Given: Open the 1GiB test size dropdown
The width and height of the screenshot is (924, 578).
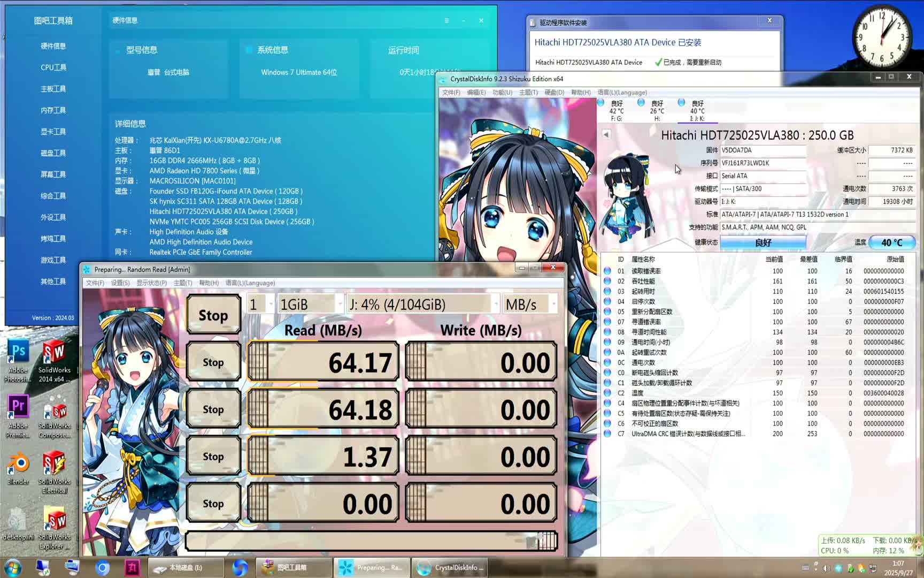Looking at the screenshot, I should pyautogui.click(x=309, y=304).
